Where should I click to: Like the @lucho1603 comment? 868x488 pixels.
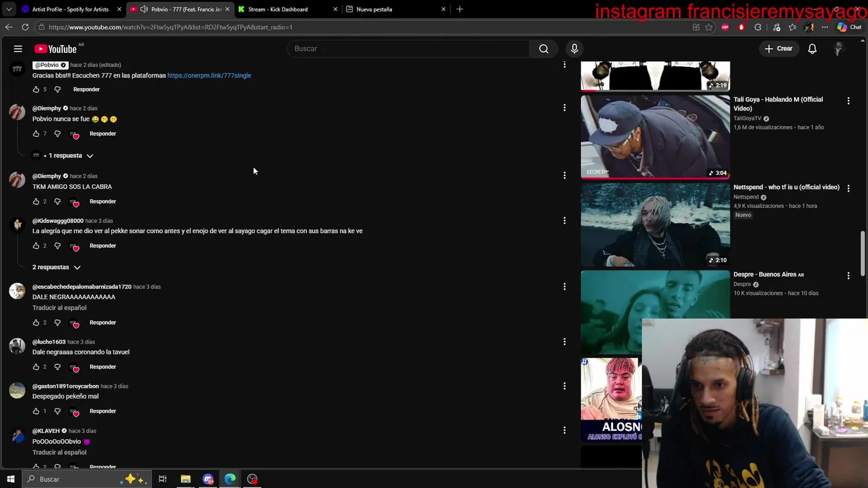[x=36, y=367]
